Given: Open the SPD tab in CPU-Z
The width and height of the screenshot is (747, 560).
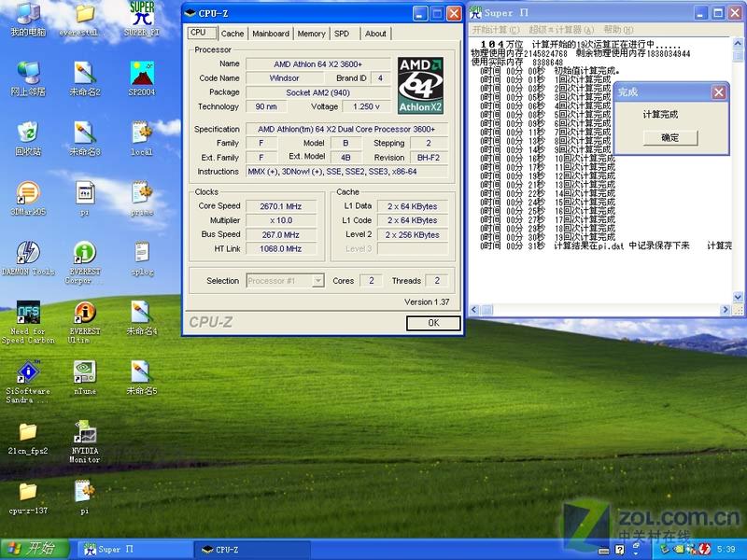Looking at the screenshot, I should click(342, 34).
